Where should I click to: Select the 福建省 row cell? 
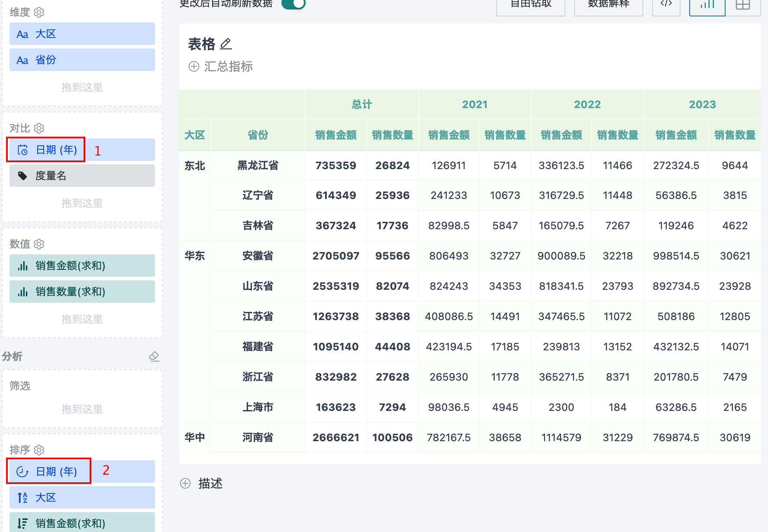pyautogui.click(x=258, y=346)
